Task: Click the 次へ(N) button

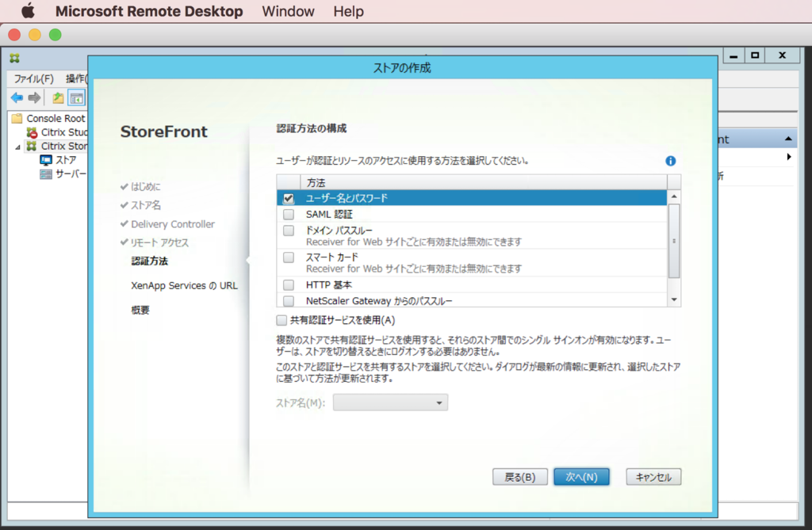Action: [581, 477]
